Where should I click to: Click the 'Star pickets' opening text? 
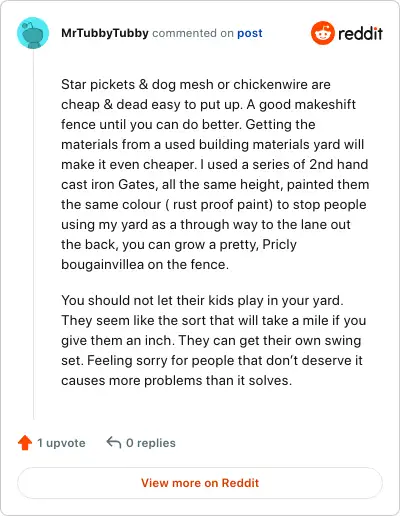[98, 85]
